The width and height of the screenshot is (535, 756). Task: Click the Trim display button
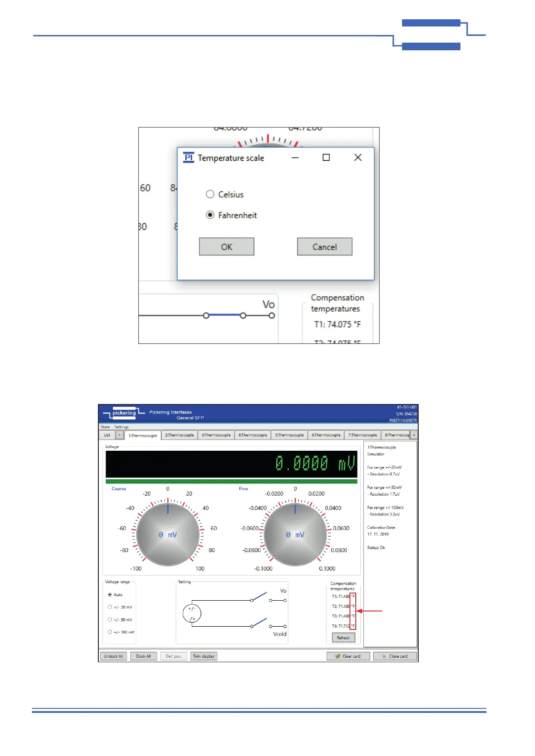[x=204, y=656]
